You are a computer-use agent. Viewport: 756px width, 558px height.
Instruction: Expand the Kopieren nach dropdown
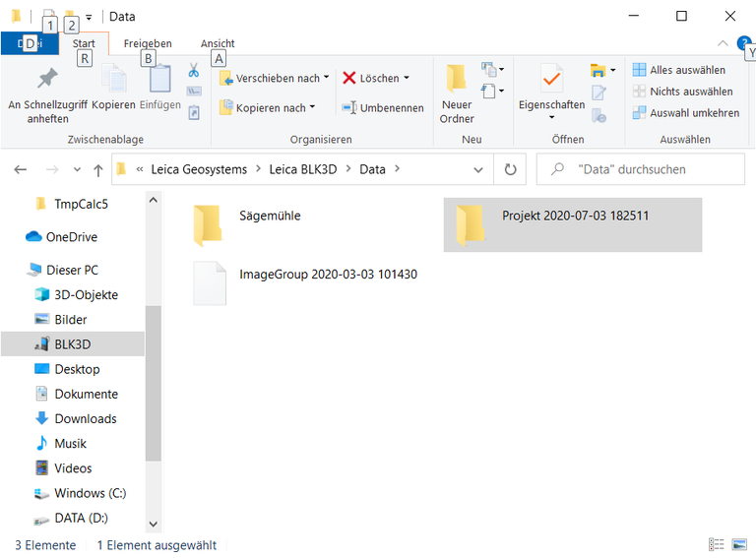pos(313,107)
